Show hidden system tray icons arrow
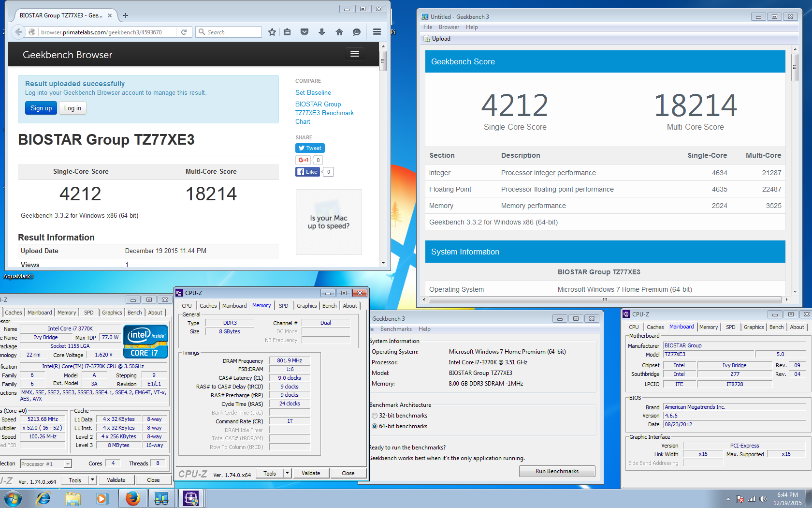Screen dimensions: 812x508 click(x=728, y=499)
